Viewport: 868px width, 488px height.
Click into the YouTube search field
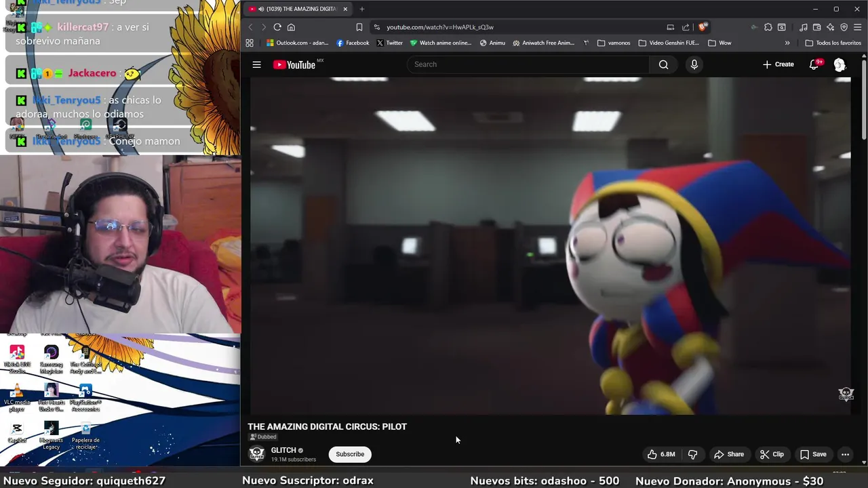[528, 64]
